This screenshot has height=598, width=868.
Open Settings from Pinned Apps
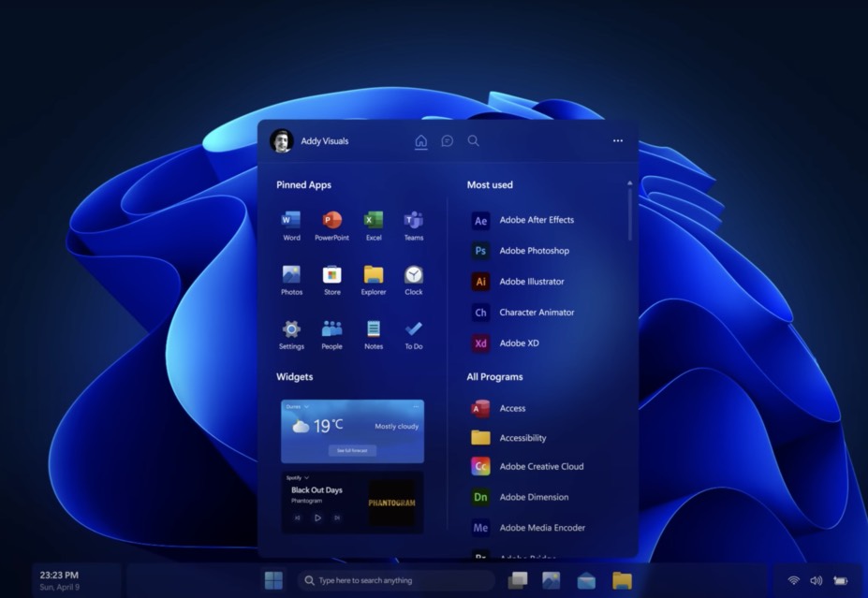[290, 333]
